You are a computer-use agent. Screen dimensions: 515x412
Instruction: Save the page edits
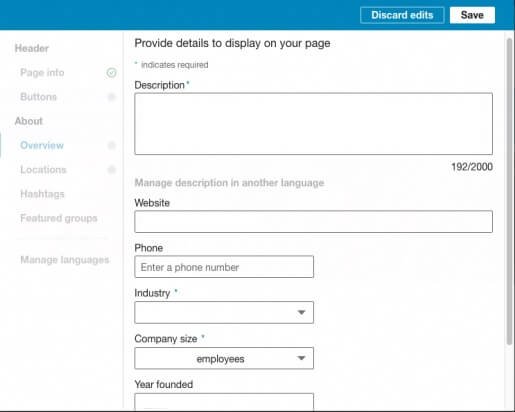coord(472,15)
